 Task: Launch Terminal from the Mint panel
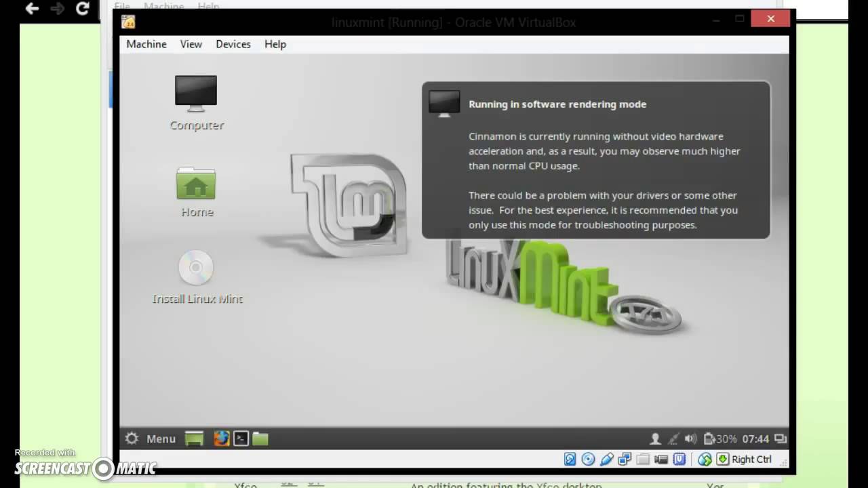[241, 439]
